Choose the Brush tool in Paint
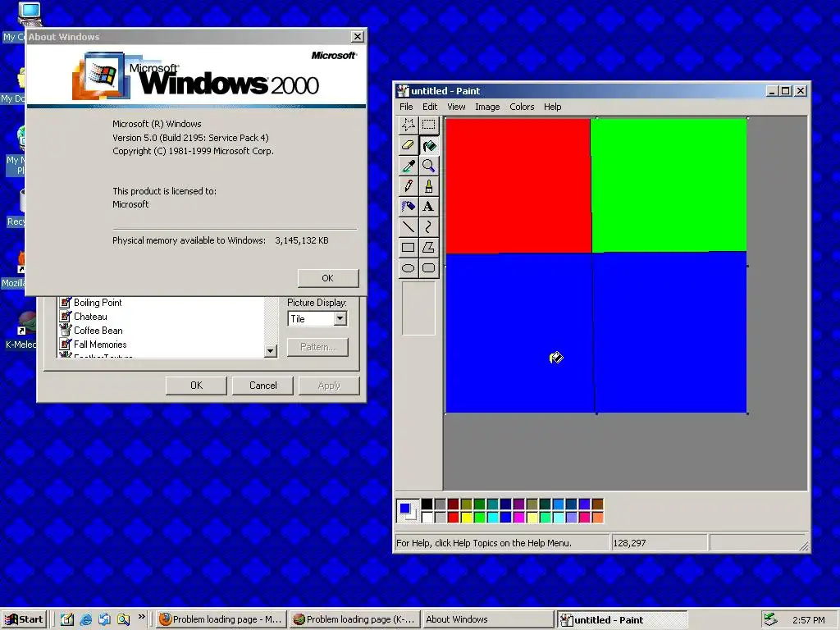 pyautogui.click(x=428, y=186)
